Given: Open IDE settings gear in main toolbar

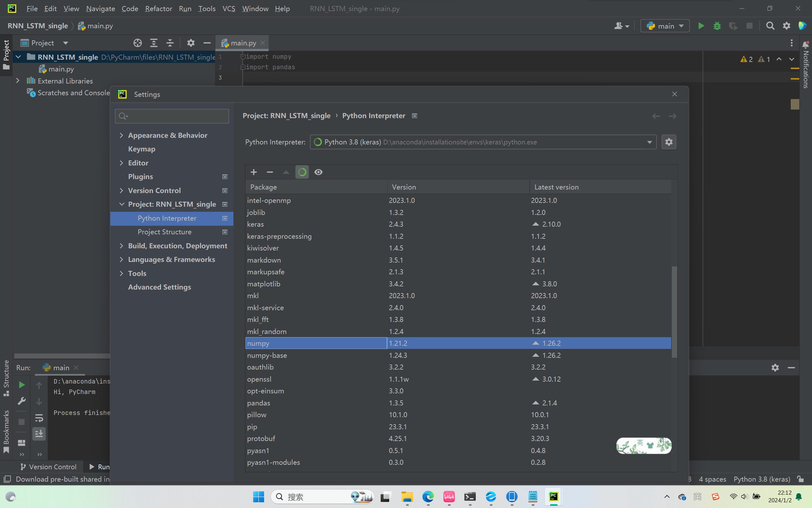Looking at the screenshot, I should point(787,26).
